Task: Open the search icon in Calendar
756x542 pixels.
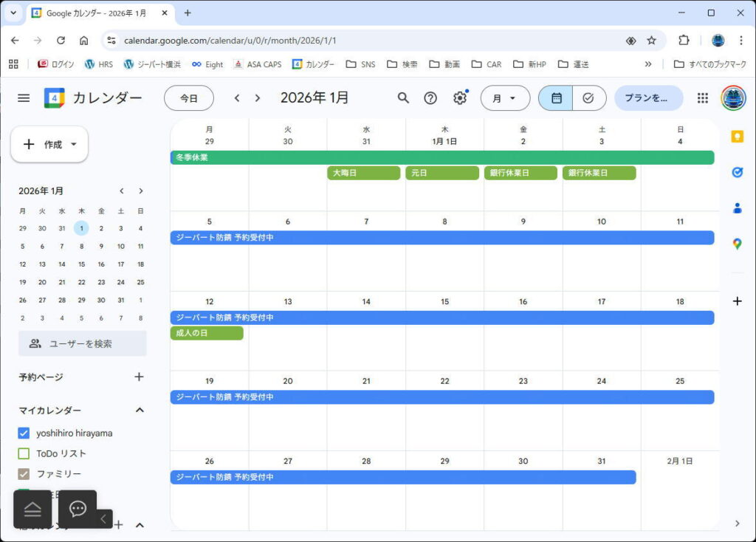Action: [403, 97]
